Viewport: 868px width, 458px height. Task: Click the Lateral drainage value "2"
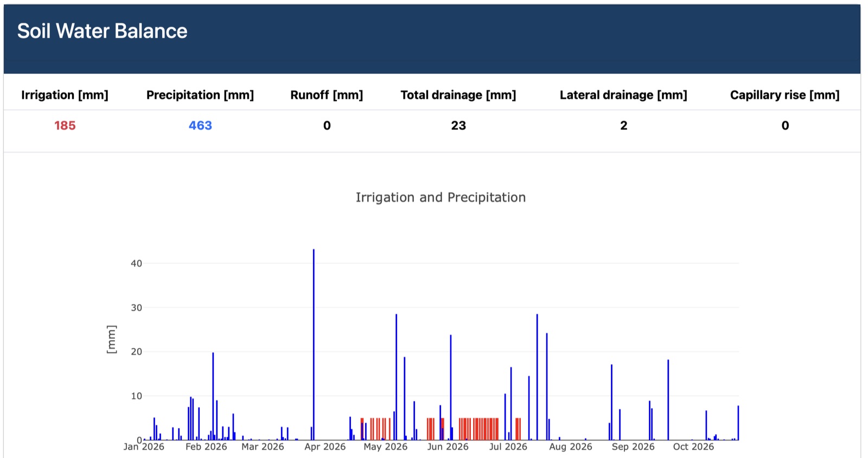[x=624, y=125]
